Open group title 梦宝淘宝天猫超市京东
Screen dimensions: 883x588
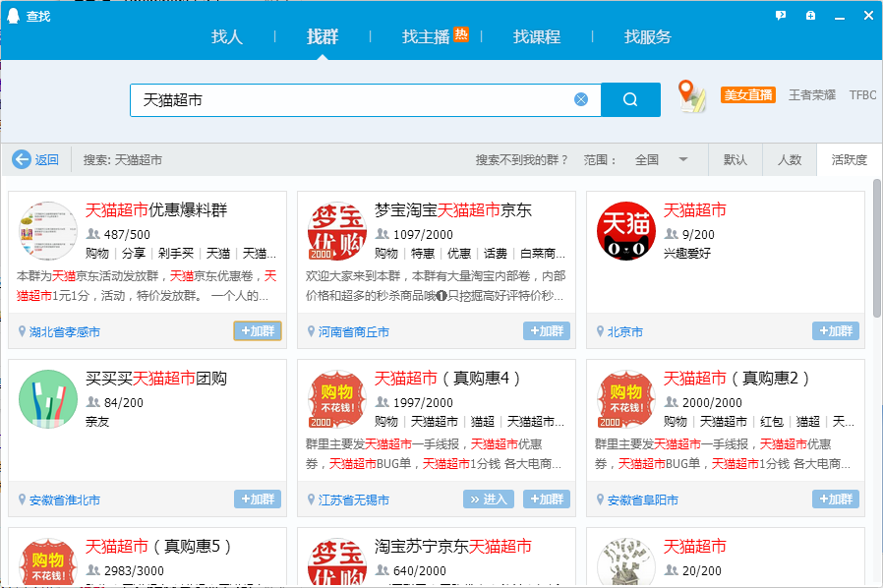453,210
